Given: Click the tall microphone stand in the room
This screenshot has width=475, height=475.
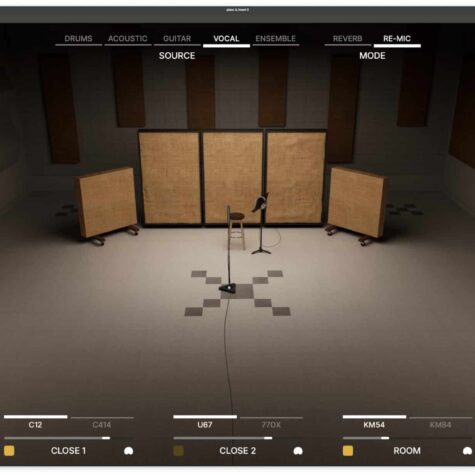Looking at the screenshot, I should pos(228,250).
